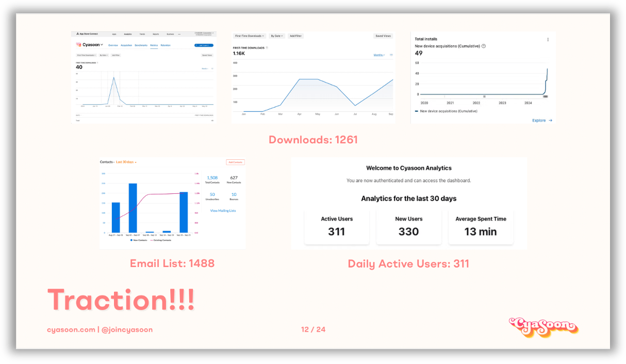Open the Total installs vertical three-dot menu
Image resolution: width=626 pixels, height=364 pixels.
coord(548,39)
